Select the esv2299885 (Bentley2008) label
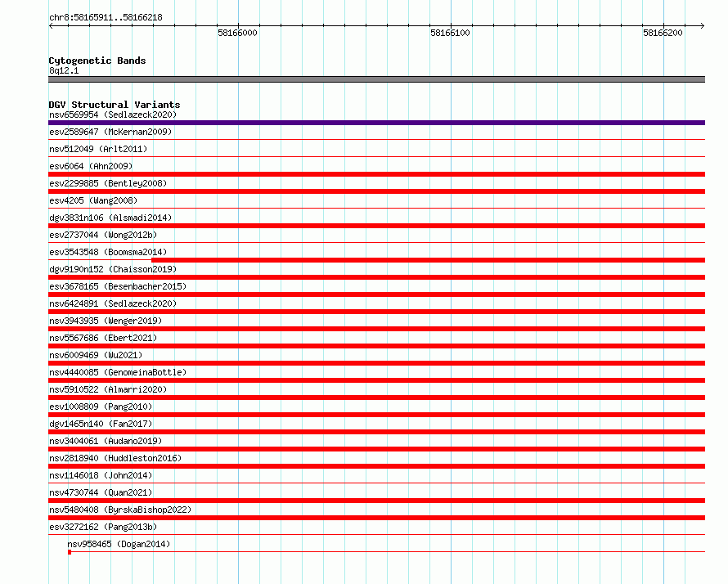Viewport: 728px width, 584px height. point(108,183)
